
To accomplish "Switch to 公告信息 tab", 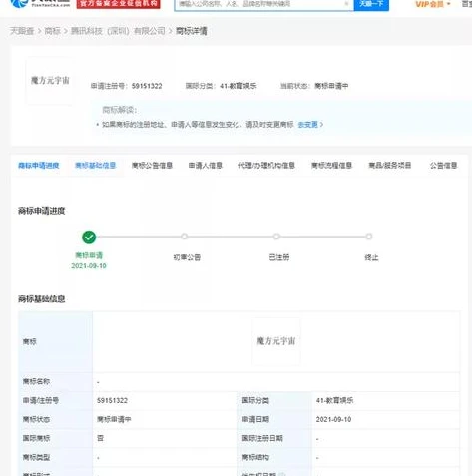I will click(x=443, y=166).
